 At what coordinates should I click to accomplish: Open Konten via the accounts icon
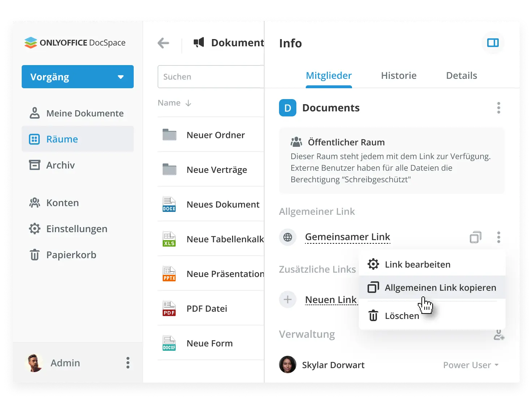point(35,202)
